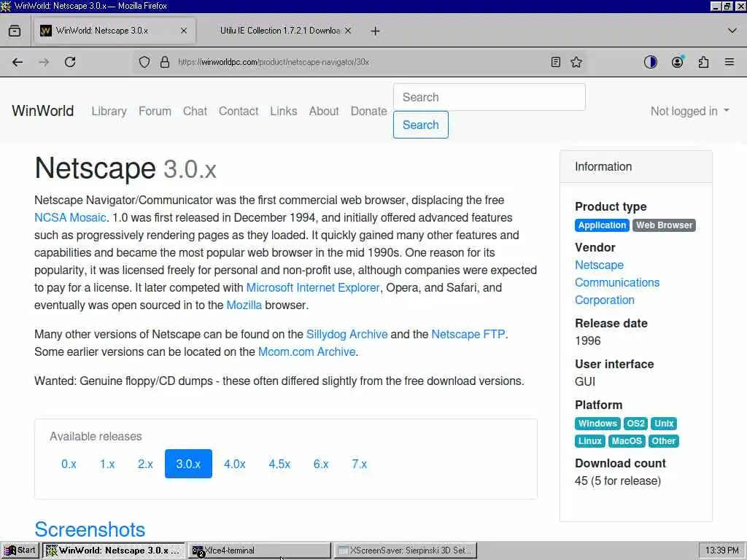
Task: Open Firefox account icon
Action: coord(677,62)
